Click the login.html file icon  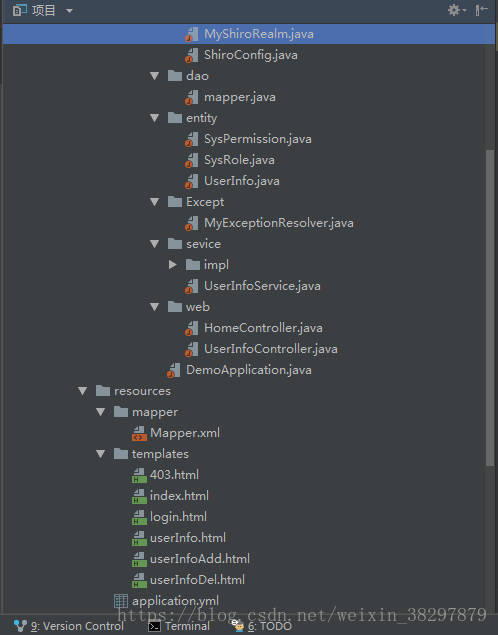click(139, 518)
